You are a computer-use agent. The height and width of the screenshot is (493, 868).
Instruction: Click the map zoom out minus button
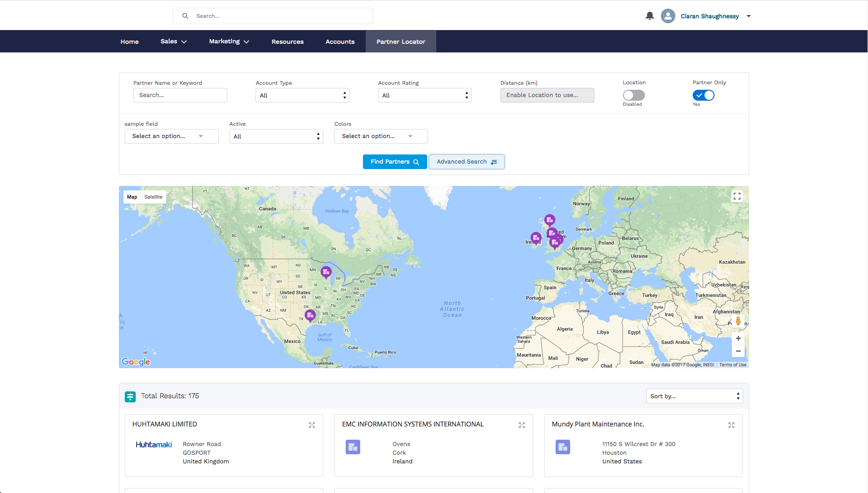pos(738,351)
